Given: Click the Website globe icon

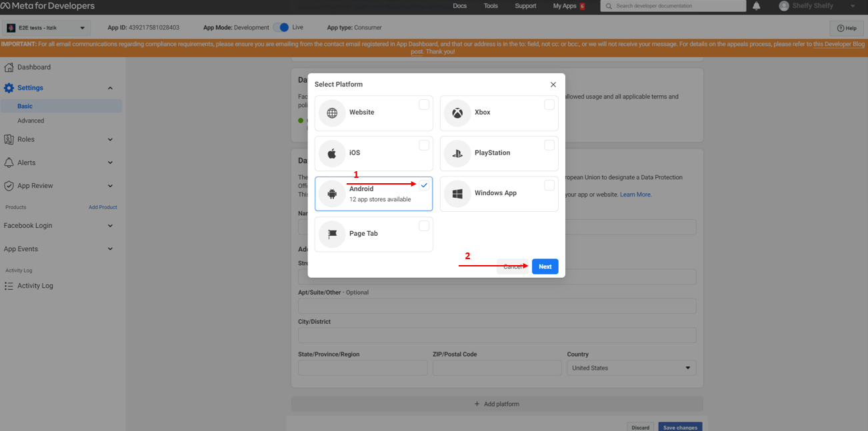Looking at the screenshot, I should tap(332, 113).
